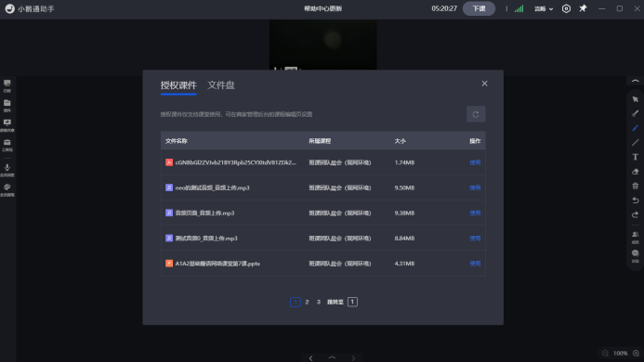The image size is (644, 362).
Task: Open the quality dropdown in title bar
Action: 544,8
